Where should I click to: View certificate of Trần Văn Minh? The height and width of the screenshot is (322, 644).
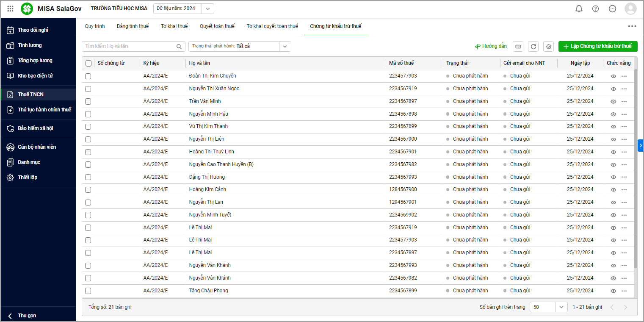tap(613, 102)
